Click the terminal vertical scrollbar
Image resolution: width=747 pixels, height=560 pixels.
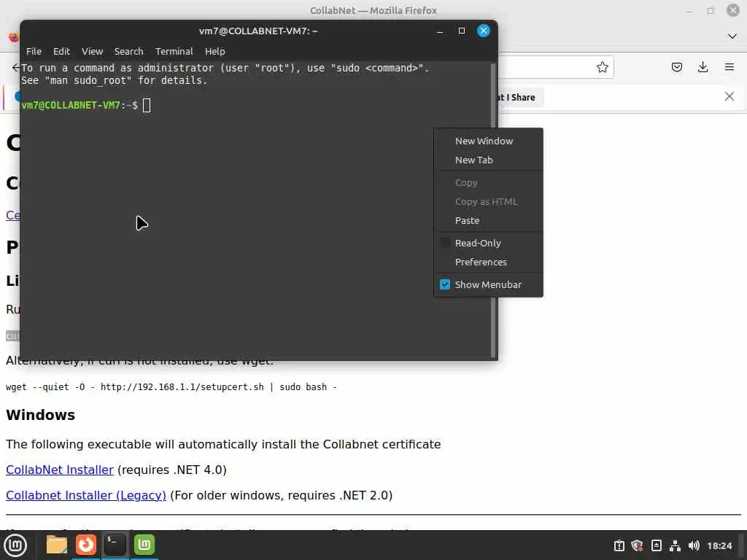(x=493, y=209)
